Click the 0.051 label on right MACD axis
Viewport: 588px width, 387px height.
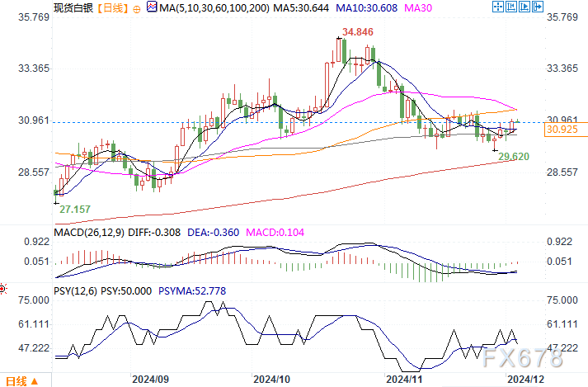(559, 262)
